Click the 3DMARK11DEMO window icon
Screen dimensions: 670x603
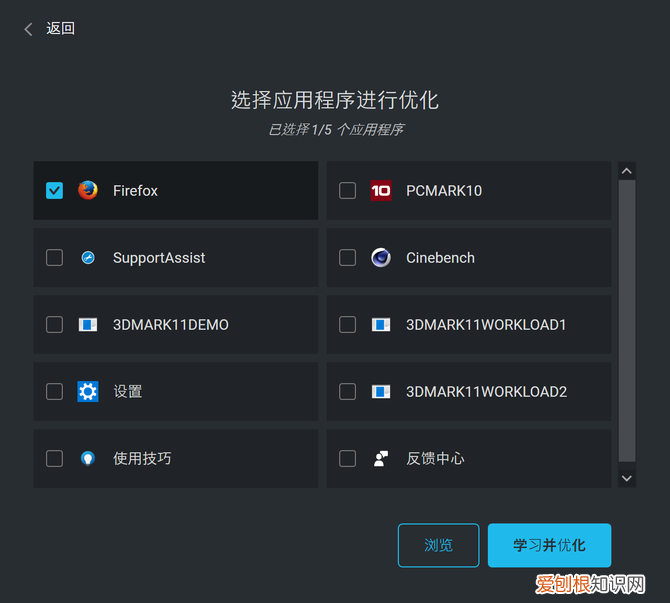(88, 325)
